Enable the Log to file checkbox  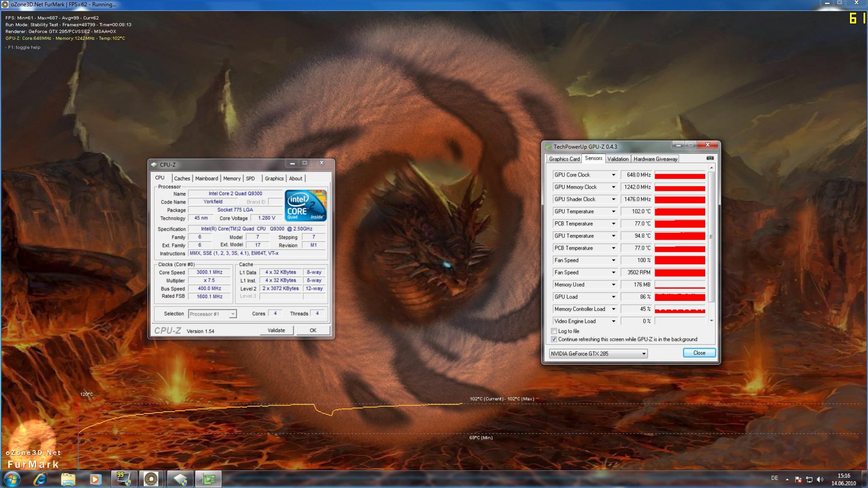point(554,331)
